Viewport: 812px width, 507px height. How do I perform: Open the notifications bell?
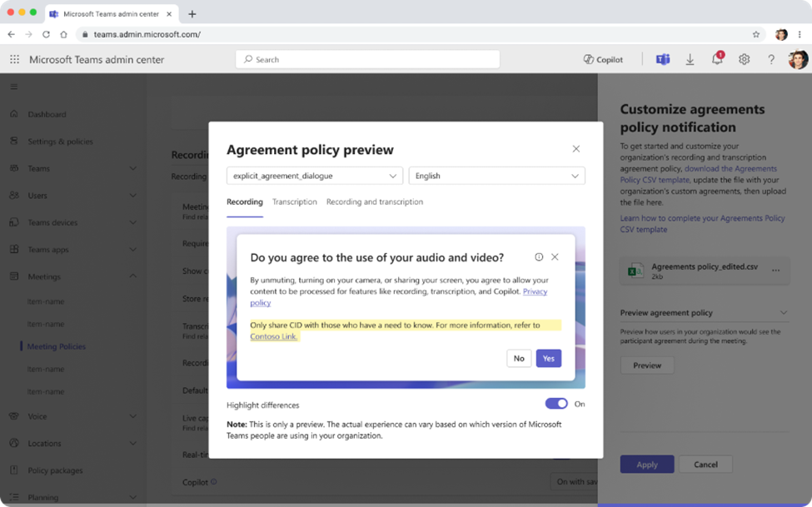(716, 59)
